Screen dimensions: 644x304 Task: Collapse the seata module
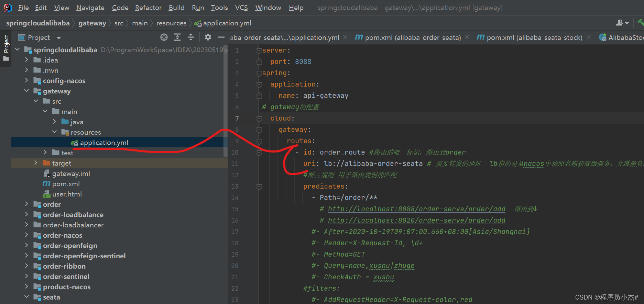click(26, 297)
